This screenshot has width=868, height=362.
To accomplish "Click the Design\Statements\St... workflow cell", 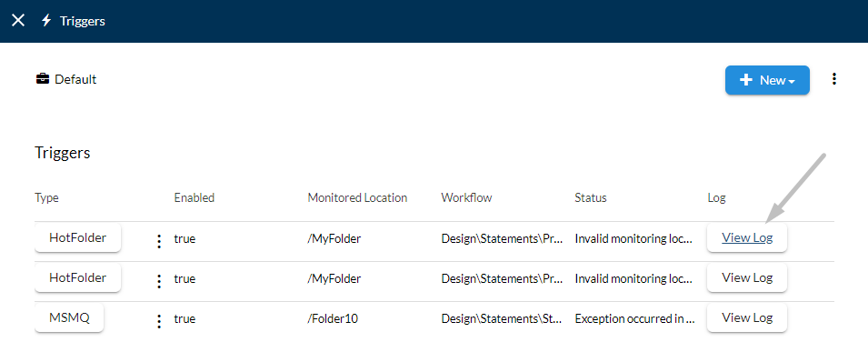I will pos(502,319).
